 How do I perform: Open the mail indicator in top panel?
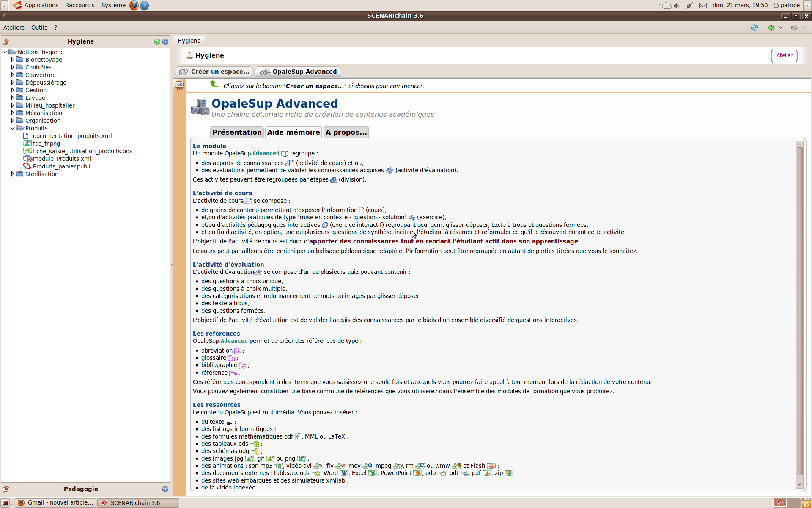(x=703, y=6)
